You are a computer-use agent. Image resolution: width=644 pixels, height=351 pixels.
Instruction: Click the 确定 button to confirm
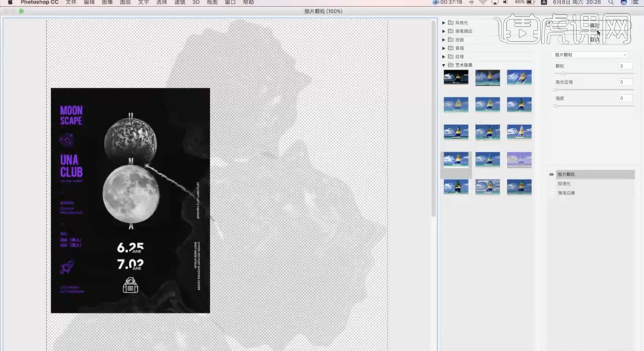click(594, 25)
